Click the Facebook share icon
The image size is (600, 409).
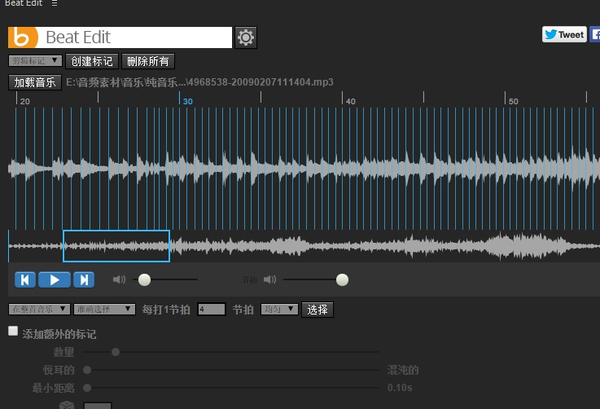coord(595,34)
